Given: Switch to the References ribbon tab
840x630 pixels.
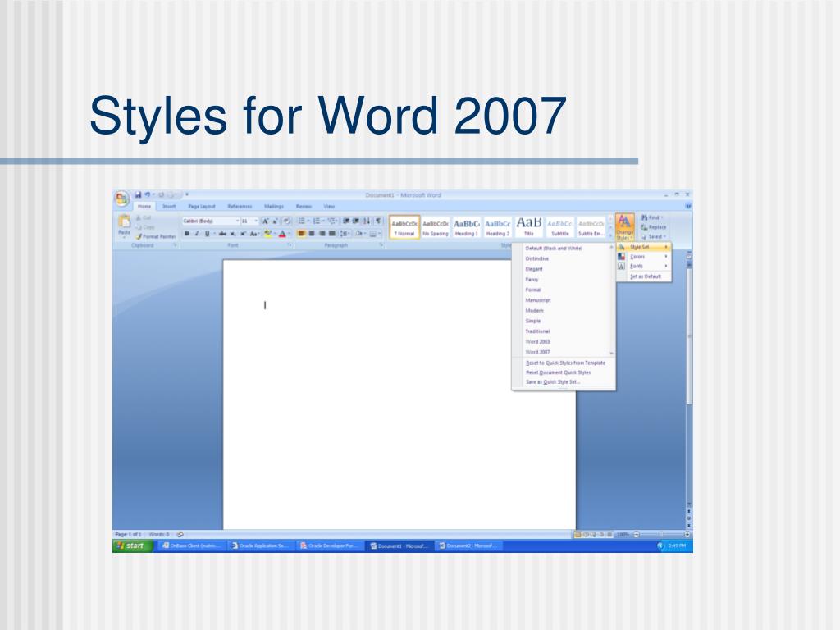Looking at the screenshot, I should [x=240, y=206].
